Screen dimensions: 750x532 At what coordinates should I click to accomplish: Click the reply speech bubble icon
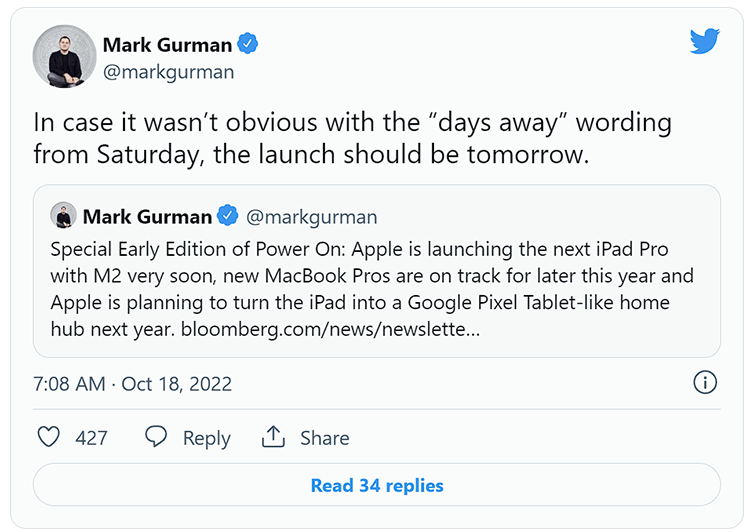[156, 436]
